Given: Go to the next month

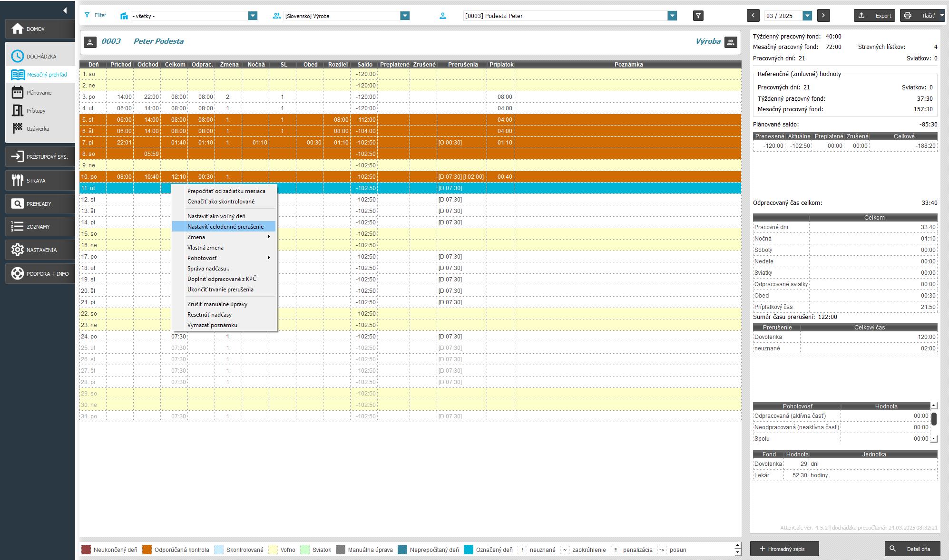Looking at the screenshot, I should click(823, 16).
